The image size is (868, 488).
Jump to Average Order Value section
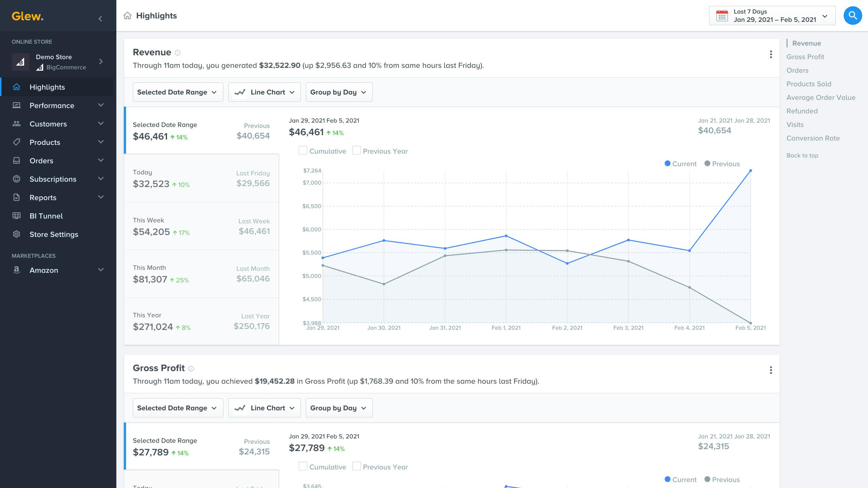point(821,98)
